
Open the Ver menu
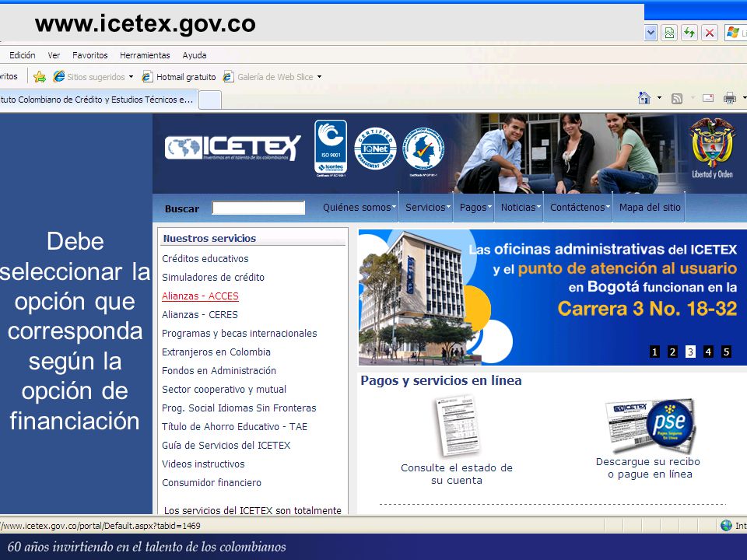(54, 55)
